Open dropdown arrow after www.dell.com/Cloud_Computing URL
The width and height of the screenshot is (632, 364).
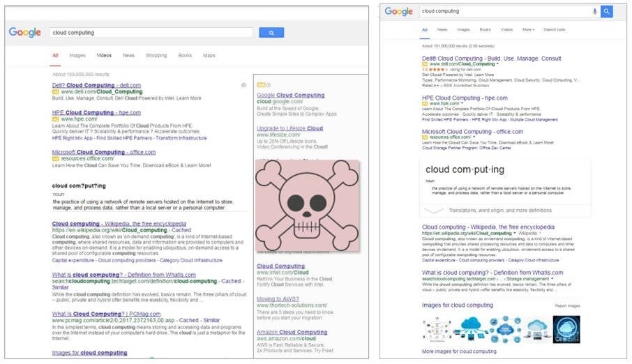point(497,64)
